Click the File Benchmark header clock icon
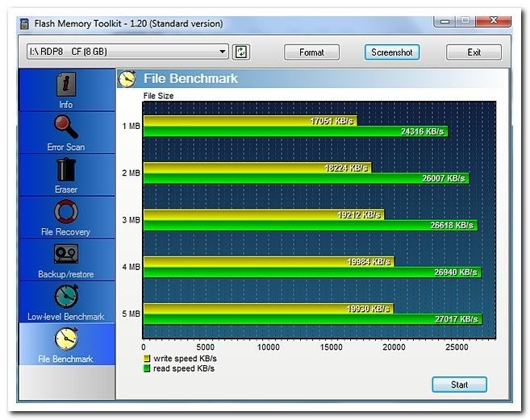This screenshot has height=420, width=530. click(x=127, y=78)
